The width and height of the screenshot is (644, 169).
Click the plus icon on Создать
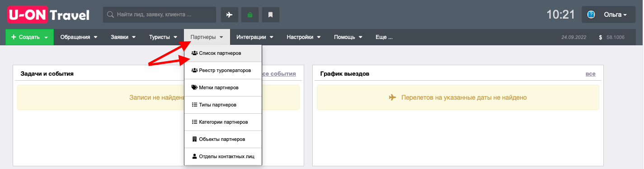[14, 37]
